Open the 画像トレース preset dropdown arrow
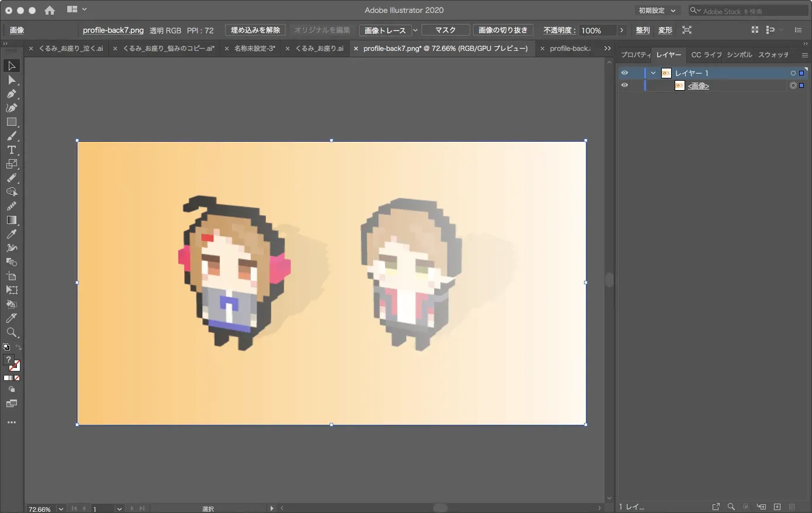 pyautogui.click(x=416, y=30)
